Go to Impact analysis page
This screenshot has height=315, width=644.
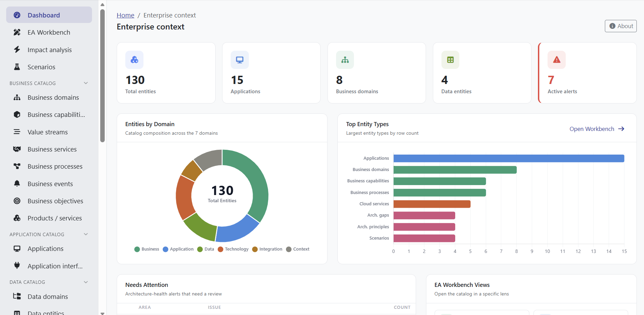49,50
